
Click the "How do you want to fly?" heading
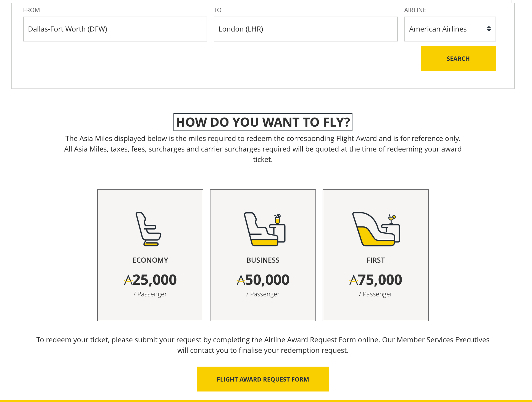click(263, 122)
